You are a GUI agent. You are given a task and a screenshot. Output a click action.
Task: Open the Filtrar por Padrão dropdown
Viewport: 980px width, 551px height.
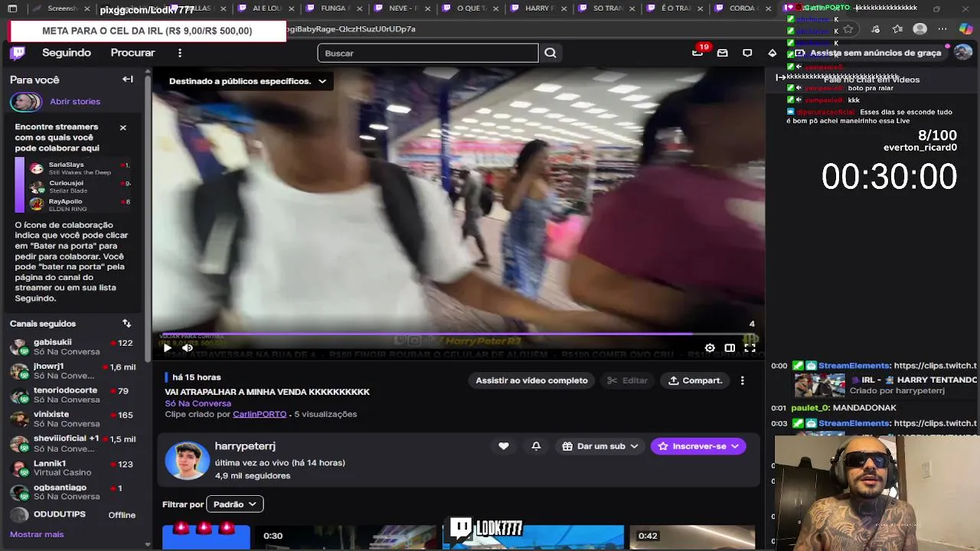point(235,504)
